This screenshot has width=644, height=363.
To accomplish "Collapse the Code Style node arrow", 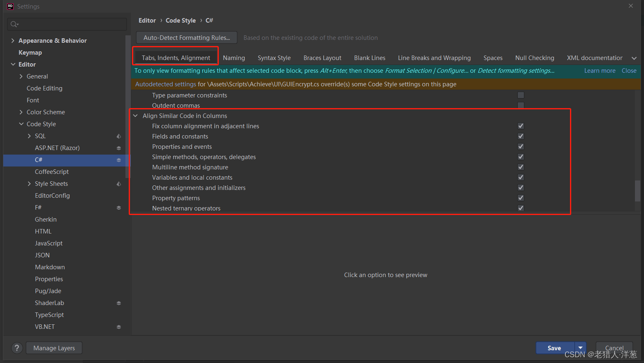I will pyautogui.click(x=21, y=124).
